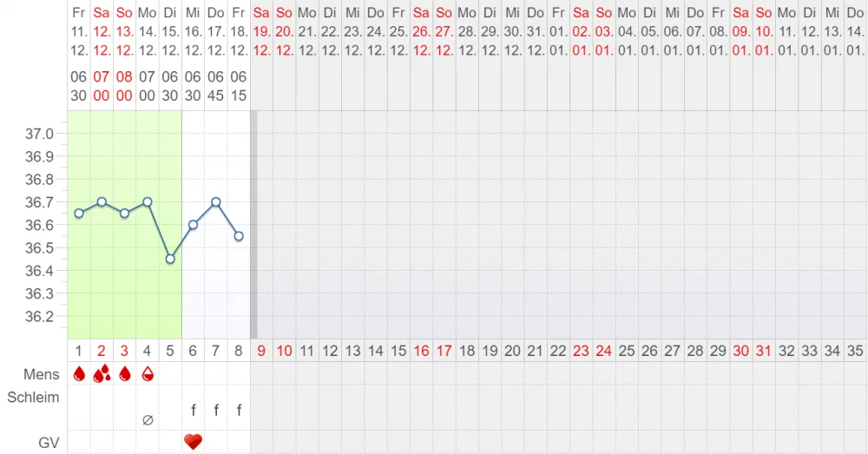Click the 36.2 temperature axis label
The image size is (868, 454).
coord(39,316)
